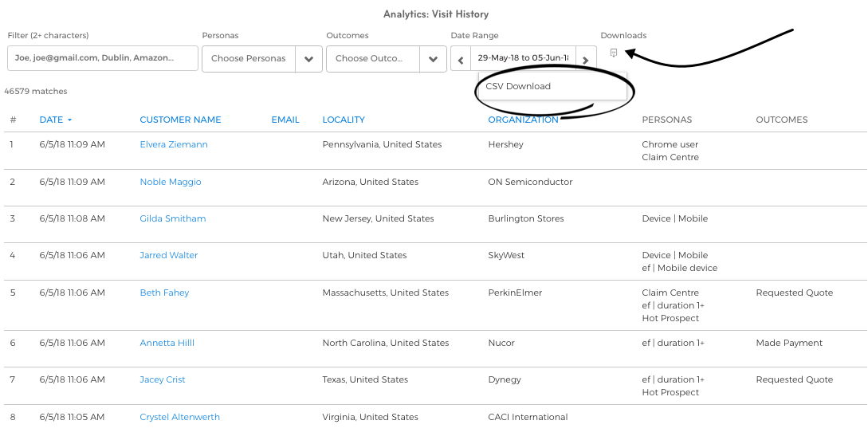The image size is (868, 440).
Task: Click Jarred Walter customer name
Action: (x=169, y=255)
